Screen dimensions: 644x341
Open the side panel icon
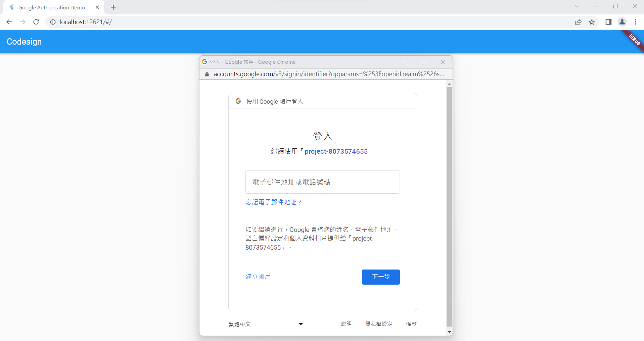click(608, 22)
